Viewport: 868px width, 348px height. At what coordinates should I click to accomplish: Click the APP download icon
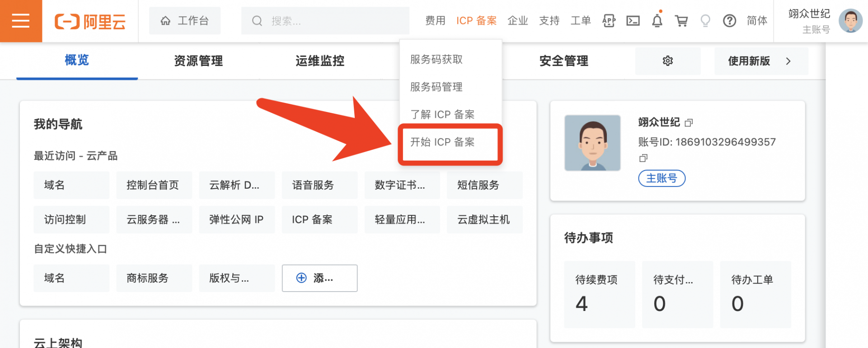point(609,21)
